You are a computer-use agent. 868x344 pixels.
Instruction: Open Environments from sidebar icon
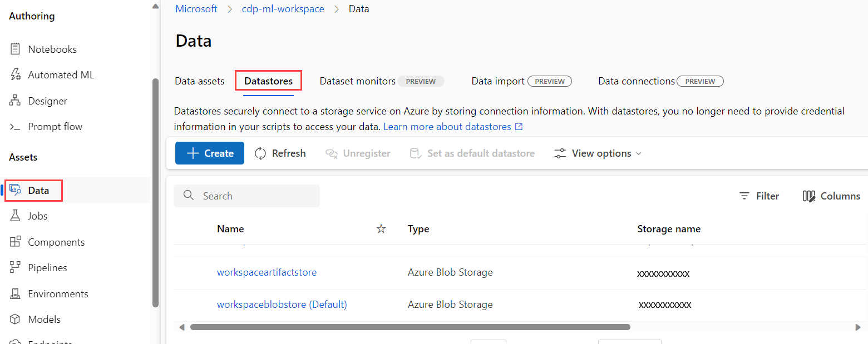pos(16,294)
